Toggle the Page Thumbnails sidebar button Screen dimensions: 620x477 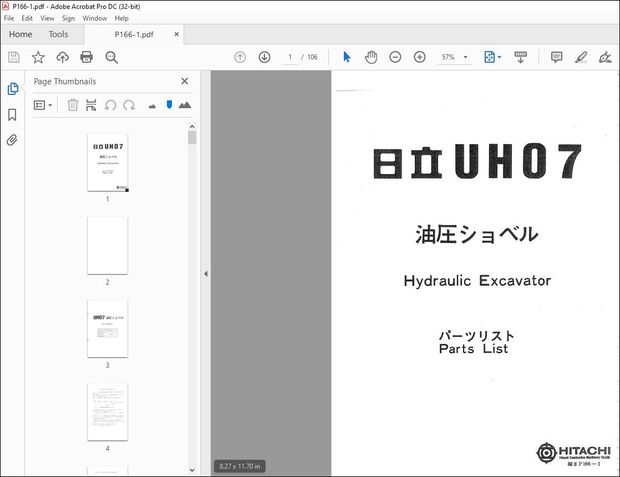pyautogui.click(x=12, y=88)
